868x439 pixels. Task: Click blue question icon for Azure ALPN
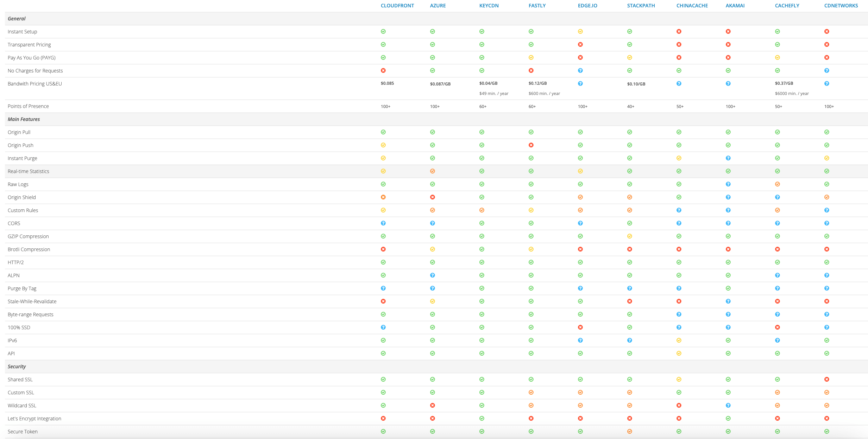click(x=433, y=275)
